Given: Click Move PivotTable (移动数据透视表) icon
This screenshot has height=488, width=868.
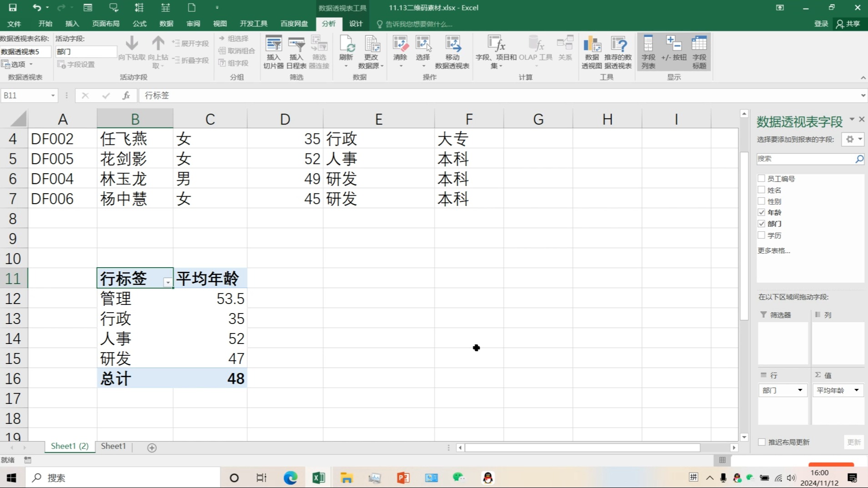Looking at the screenshot, I should (452, 52).
